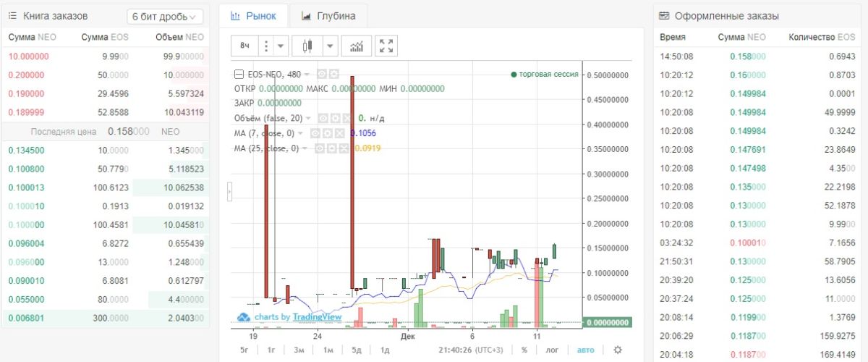Set chart range to 1м
This screenshot has width=868, height=362.
point(328,350)
